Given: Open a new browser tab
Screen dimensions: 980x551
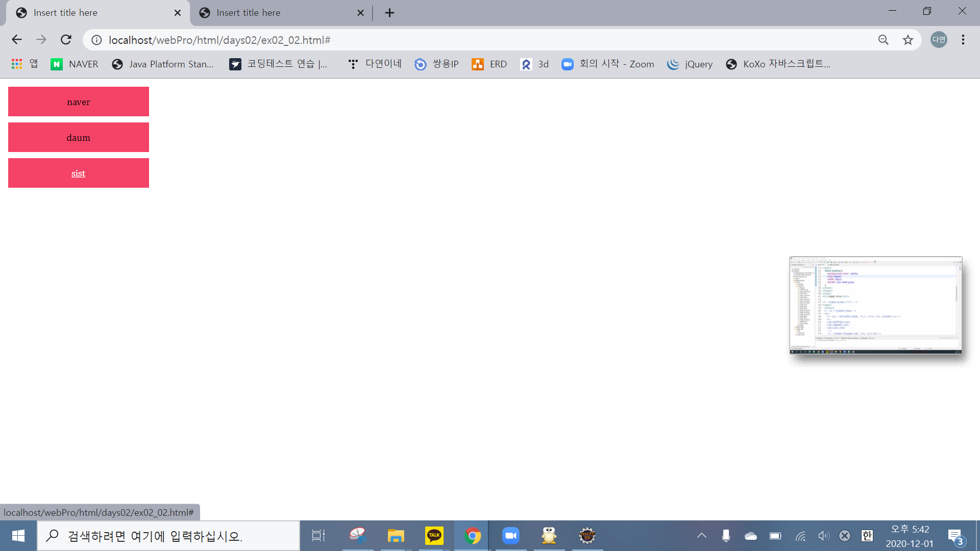Looking at the screenshot, I should (389, 13).
